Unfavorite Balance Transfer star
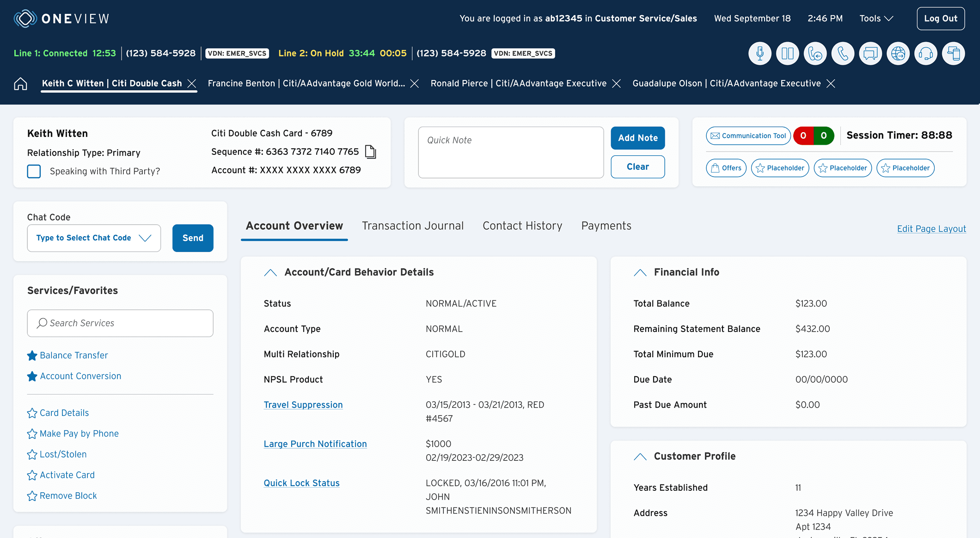Viewport: 980px width, 538px height. 32,355
